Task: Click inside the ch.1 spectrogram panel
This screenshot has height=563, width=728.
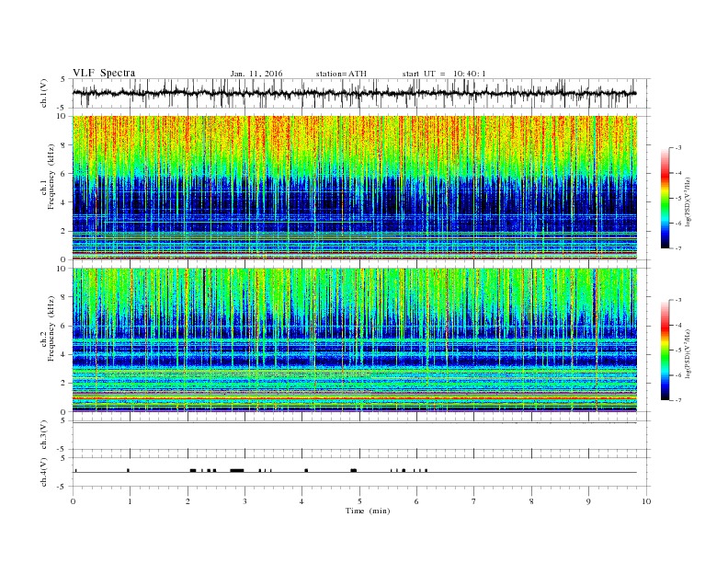Action: [355, 188]
